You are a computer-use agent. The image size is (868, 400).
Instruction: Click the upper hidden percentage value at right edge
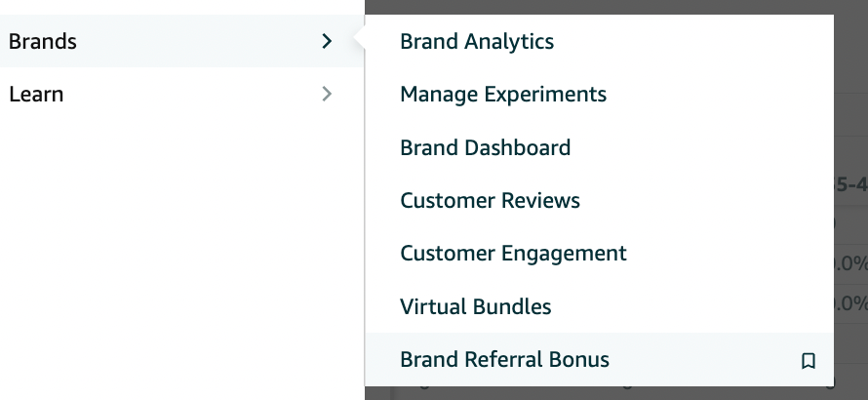(850, 264)
